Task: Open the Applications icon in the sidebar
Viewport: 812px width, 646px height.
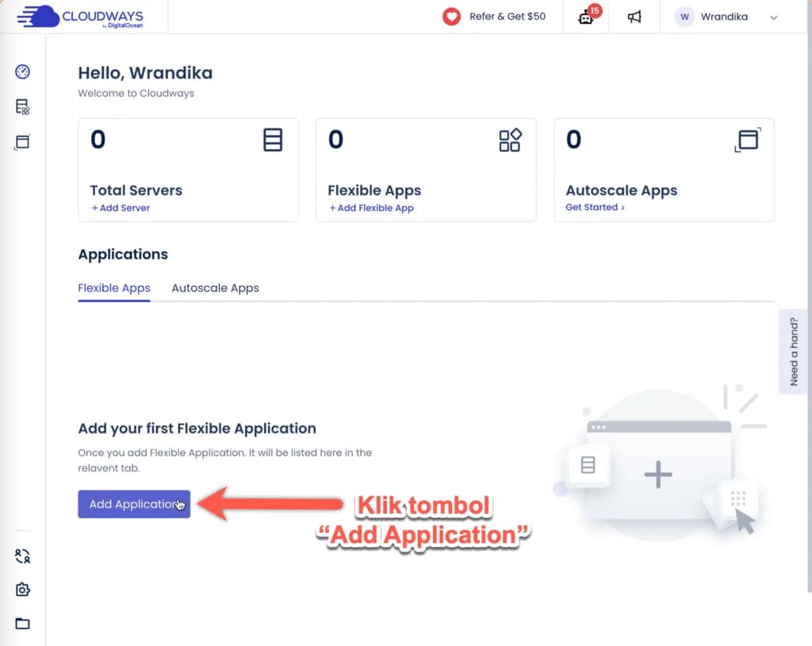Action: tap(22, 141)
